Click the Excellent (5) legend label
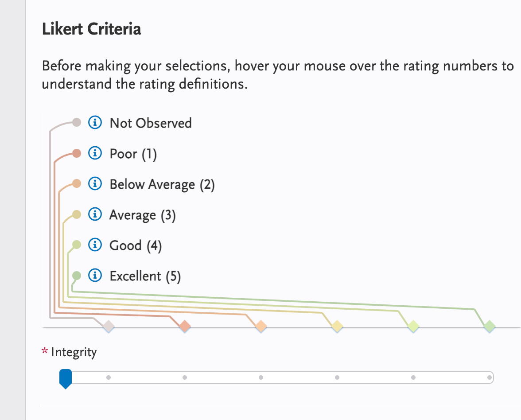The height and width of the screenshot is (420, 521). pos(145,276)
